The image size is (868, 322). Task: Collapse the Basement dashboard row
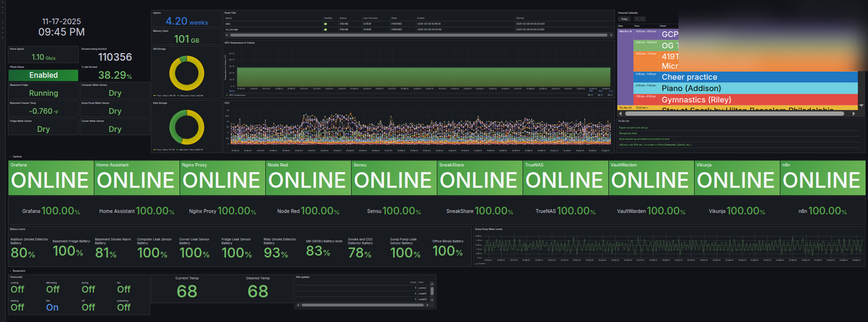17,271
